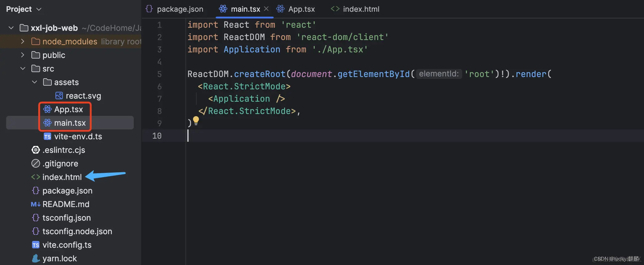
Task: Click the JSON icon of tsconfig.node.json
Action: pyautogui.click(x=36, y=231)
